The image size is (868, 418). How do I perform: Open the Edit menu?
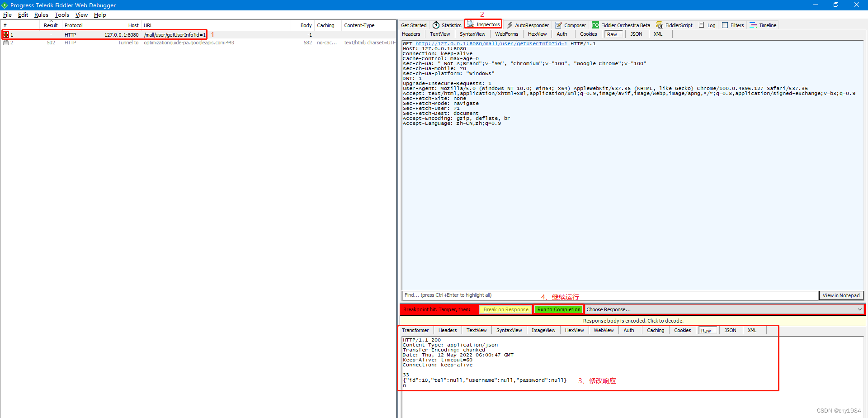click(23, 15)
